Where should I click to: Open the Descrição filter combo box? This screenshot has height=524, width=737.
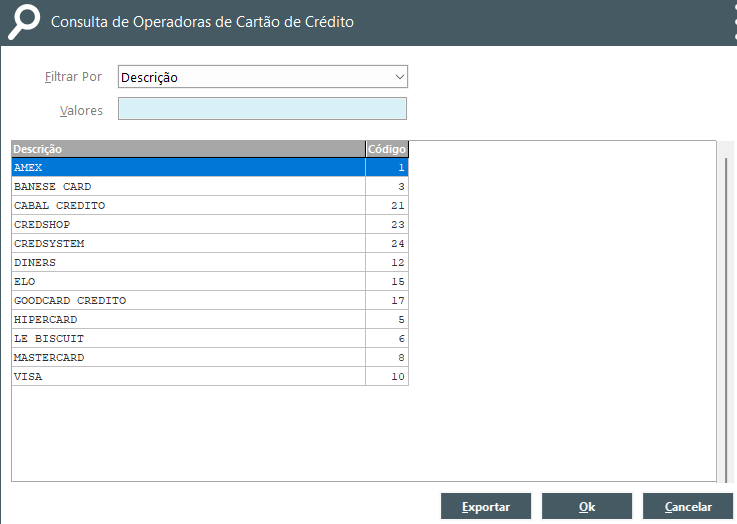263,77
